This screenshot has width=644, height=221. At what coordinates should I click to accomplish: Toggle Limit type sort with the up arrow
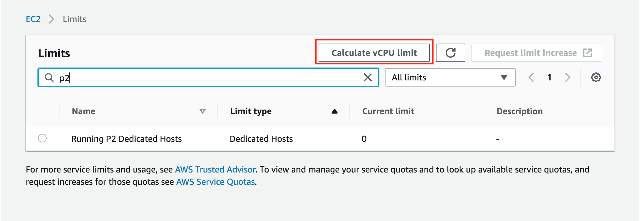coord(335,111)
